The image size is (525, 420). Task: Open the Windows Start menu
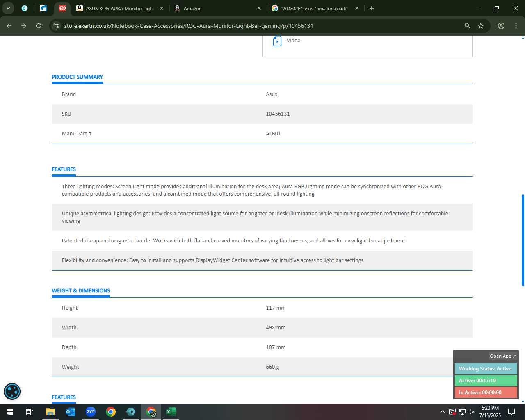click(x=10, y=412)
